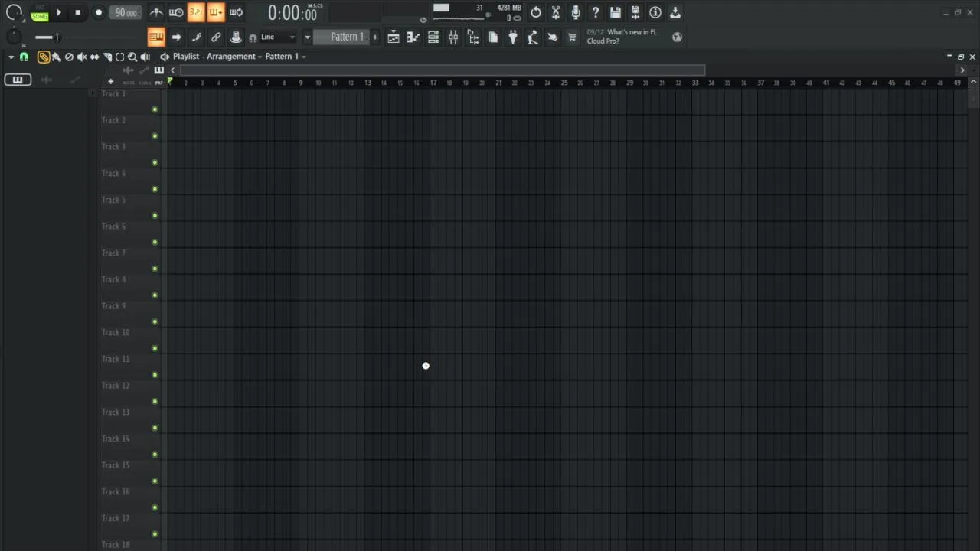Mute Track 5 with its green dot

pyautogui.click(x=155, y=216)
